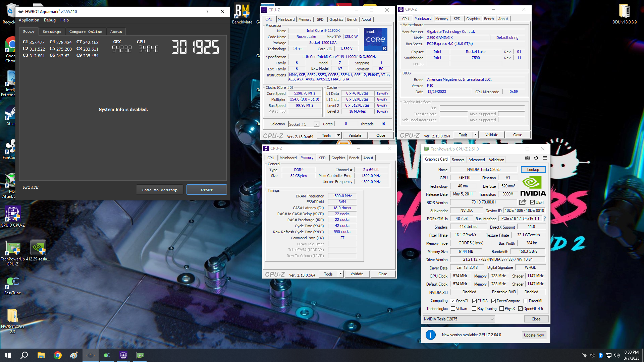This screenshot has width=644, height=362.
Task: Expand Tools arrow in CPU-Z CPU window
Action: click(x=338, y=135)
